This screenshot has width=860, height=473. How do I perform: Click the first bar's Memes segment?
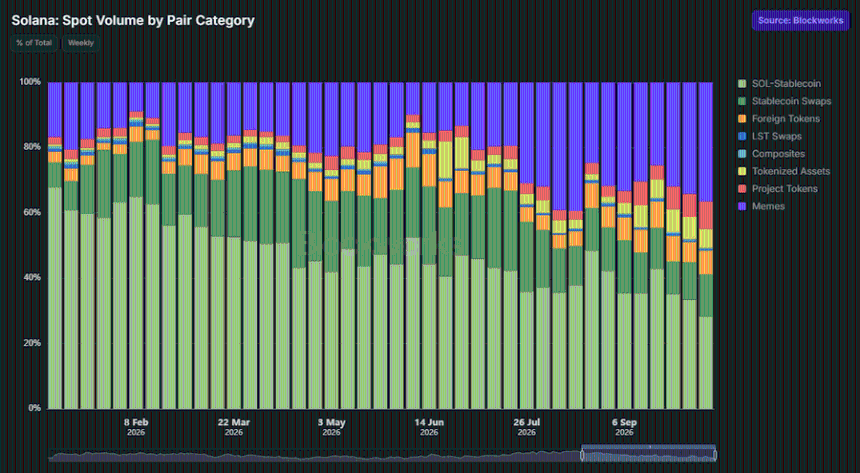point(55,110)
